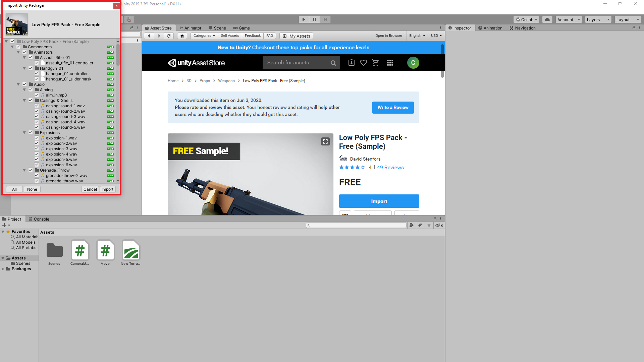Collapse the Casings_&_Shells folder

point(24,101)
